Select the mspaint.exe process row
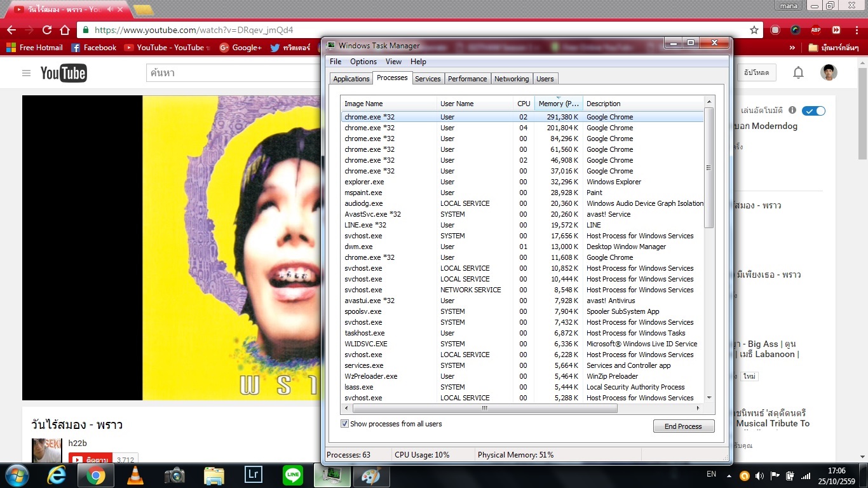This screenshot has height=488, width=868. 522,193
